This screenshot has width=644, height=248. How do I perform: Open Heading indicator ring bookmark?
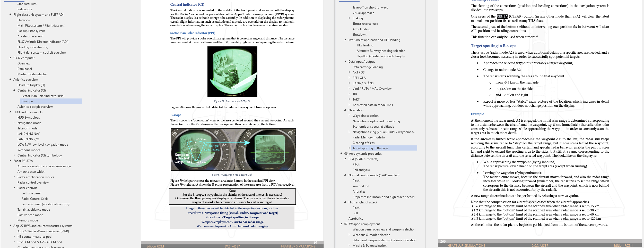pyautogui.click(x=33, y=47)
